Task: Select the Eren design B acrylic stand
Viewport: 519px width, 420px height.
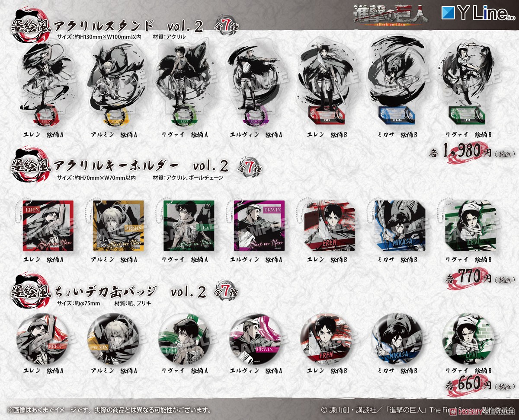Action: tap(327, 82)
